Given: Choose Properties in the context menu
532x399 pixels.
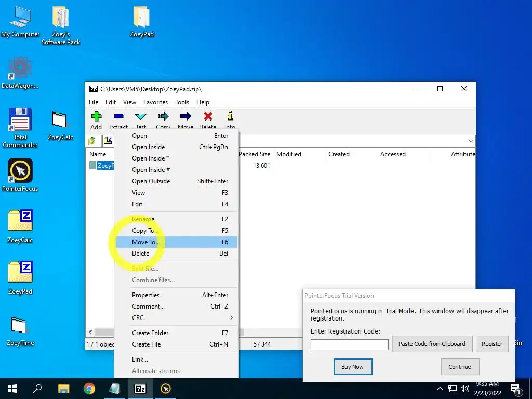Looking at the screenshot, I should [x=177, y=295].
